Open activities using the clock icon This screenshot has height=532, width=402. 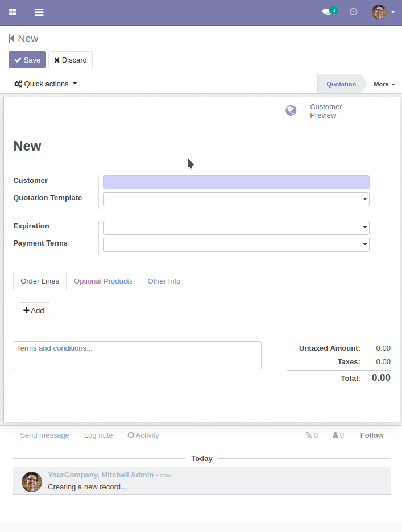coord(353,12)
